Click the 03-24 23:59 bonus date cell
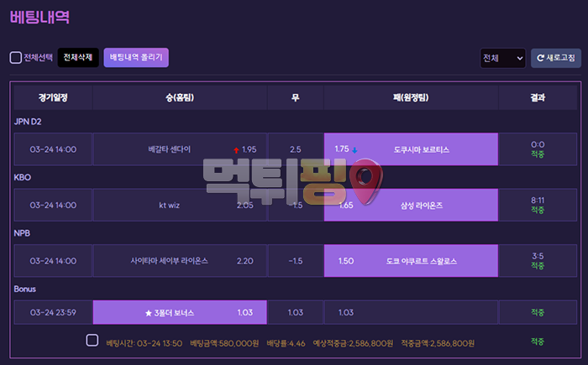588x365 pixels. 53,312
